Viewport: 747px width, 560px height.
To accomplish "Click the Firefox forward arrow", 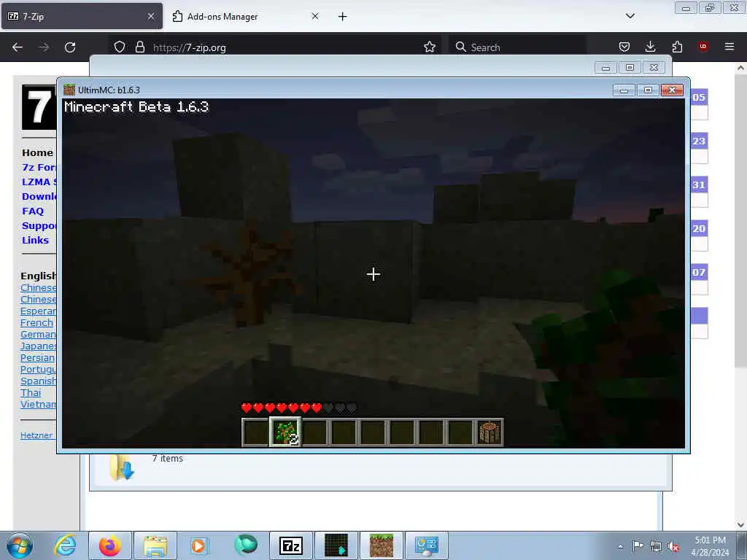I will coord(44,47).
